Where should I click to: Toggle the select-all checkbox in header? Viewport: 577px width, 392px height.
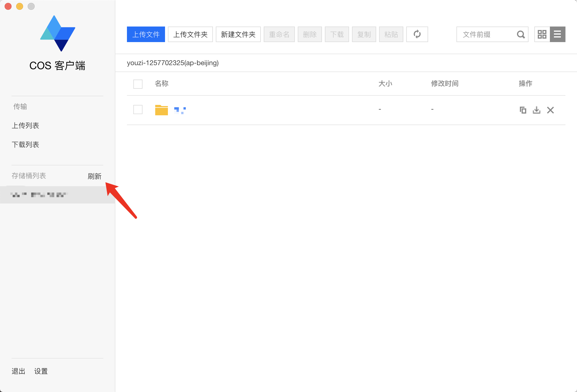point(138,84)
